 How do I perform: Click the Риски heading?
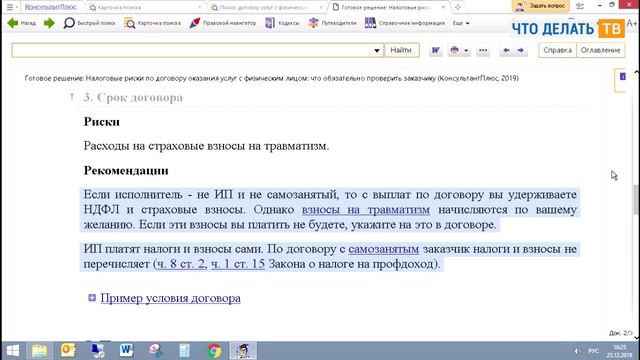point(102,122)
